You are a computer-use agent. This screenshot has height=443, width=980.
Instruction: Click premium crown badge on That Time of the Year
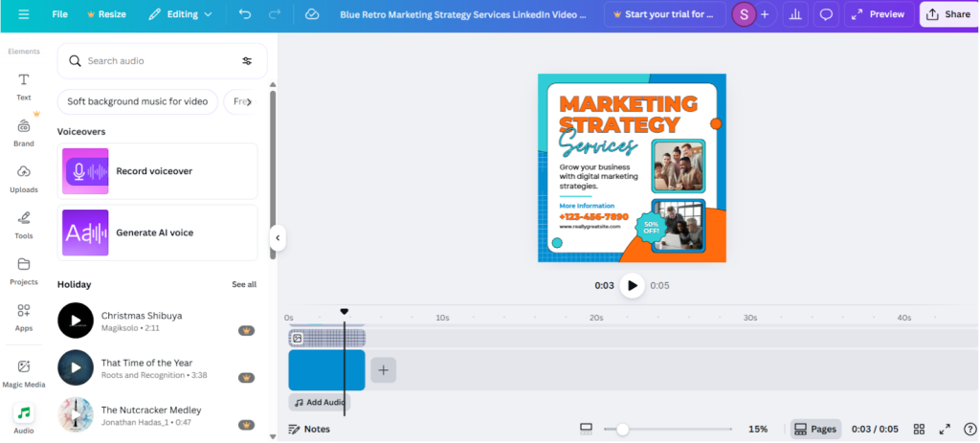246,377
